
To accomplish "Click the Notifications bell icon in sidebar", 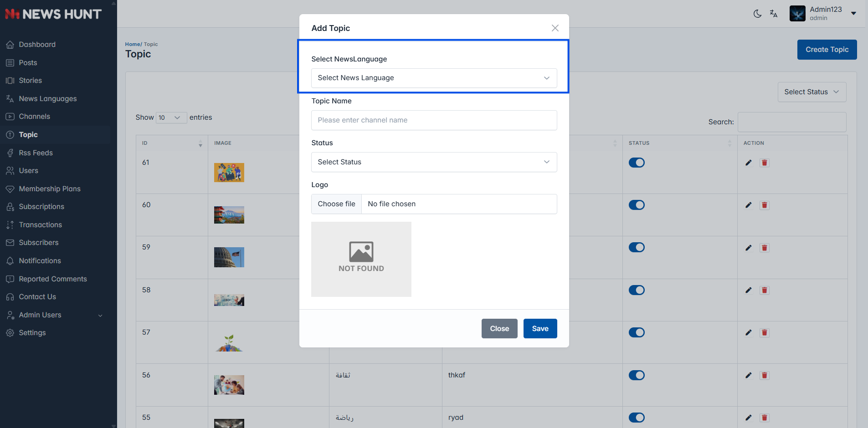I will tap(10, 261).
